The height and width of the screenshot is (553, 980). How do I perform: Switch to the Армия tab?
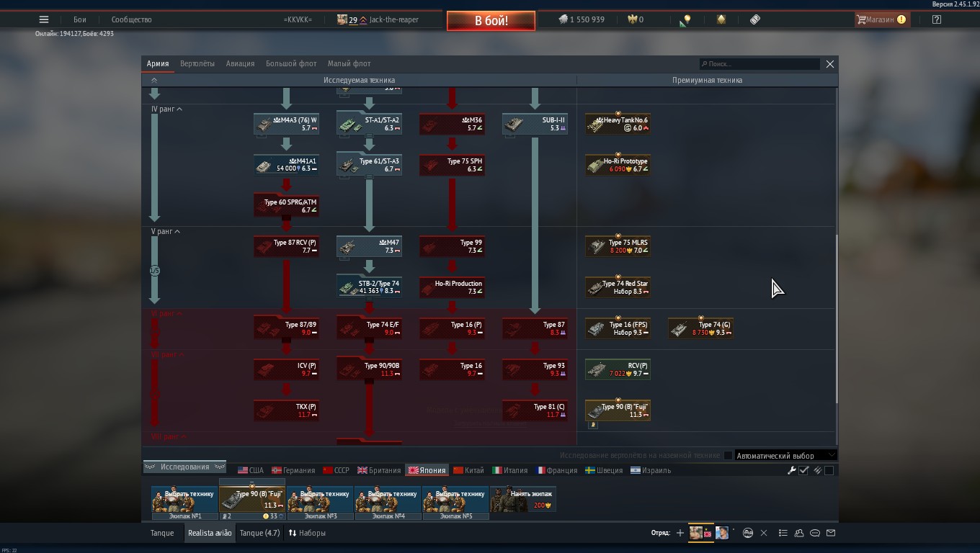(x=158, y=63)
